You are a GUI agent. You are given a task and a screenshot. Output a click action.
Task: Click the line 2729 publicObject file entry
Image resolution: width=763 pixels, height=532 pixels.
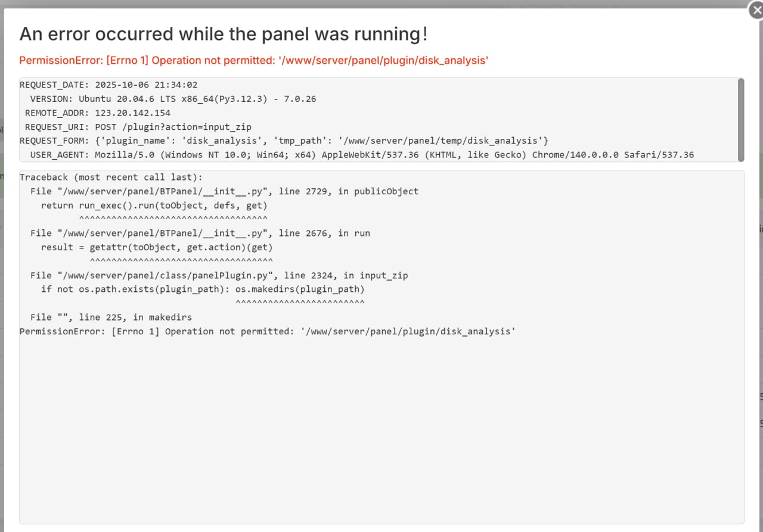(x=224, y=191)
